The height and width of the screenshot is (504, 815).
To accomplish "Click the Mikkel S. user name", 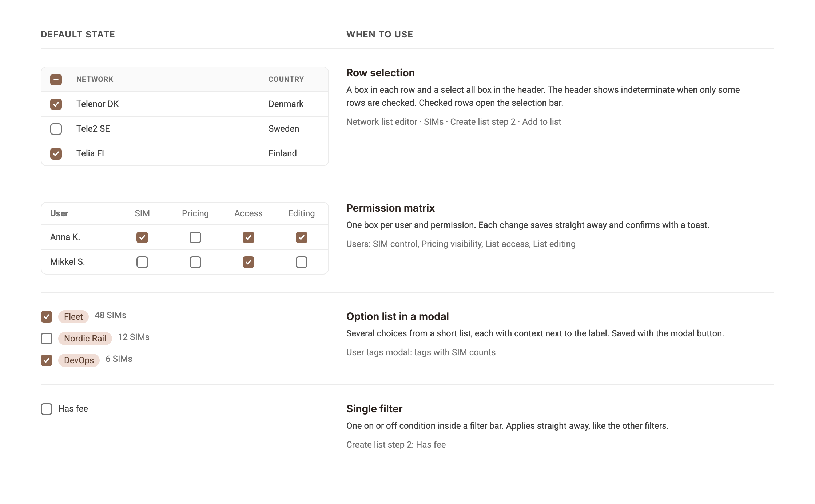I will 68,262.
